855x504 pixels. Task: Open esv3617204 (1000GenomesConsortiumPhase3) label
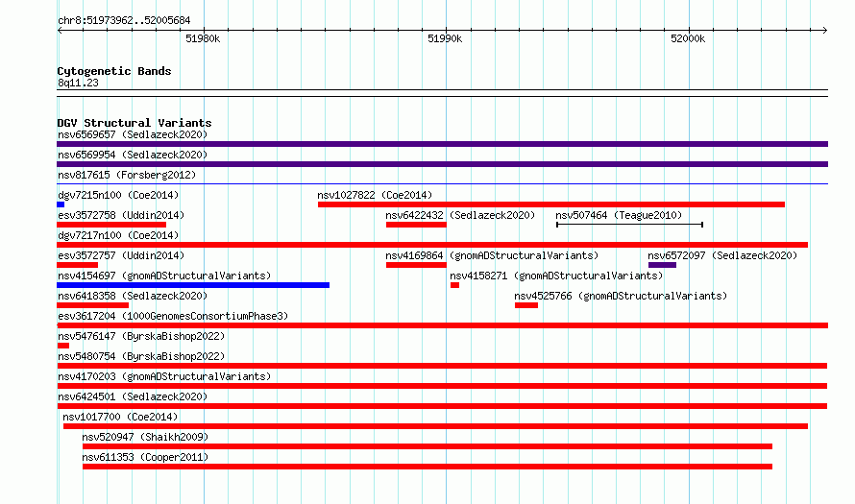tap(173, 316)
